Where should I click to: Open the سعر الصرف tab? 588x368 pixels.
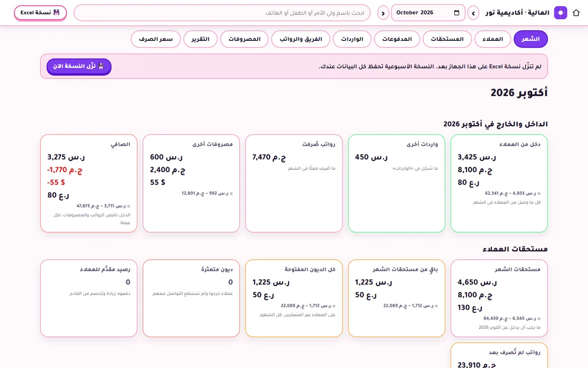click(156, 39)
